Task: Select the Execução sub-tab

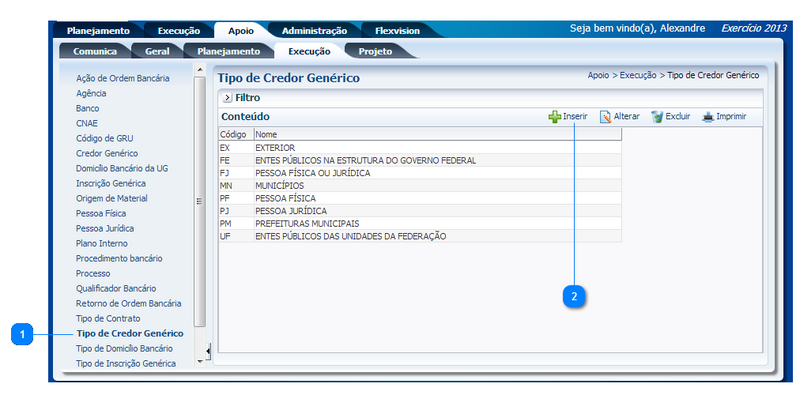Action: (309, 52)
